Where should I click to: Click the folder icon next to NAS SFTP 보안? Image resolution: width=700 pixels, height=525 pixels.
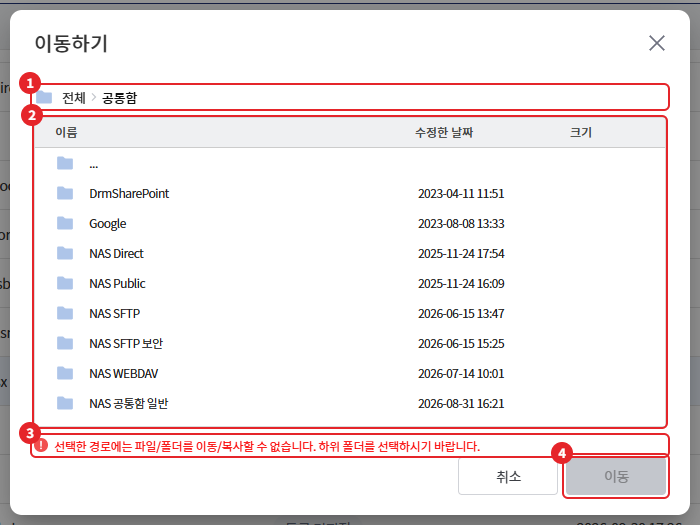tap(65, 343)
